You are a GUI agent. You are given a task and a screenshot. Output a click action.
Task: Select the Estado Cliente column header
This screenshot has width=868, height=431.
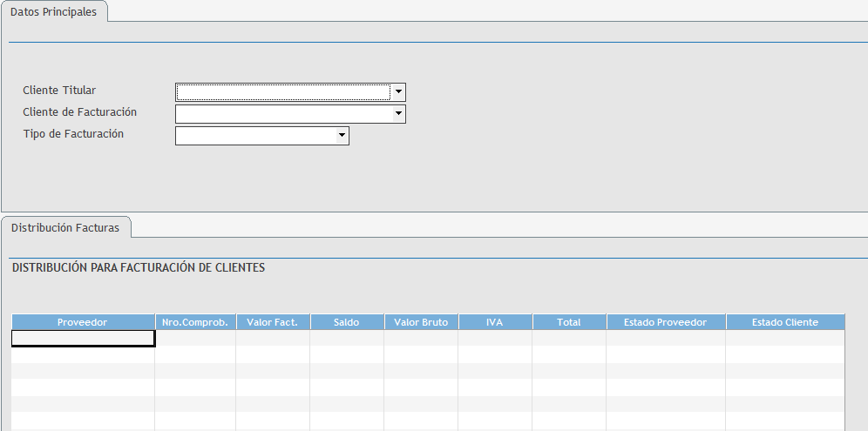click(x=784, y=322)
